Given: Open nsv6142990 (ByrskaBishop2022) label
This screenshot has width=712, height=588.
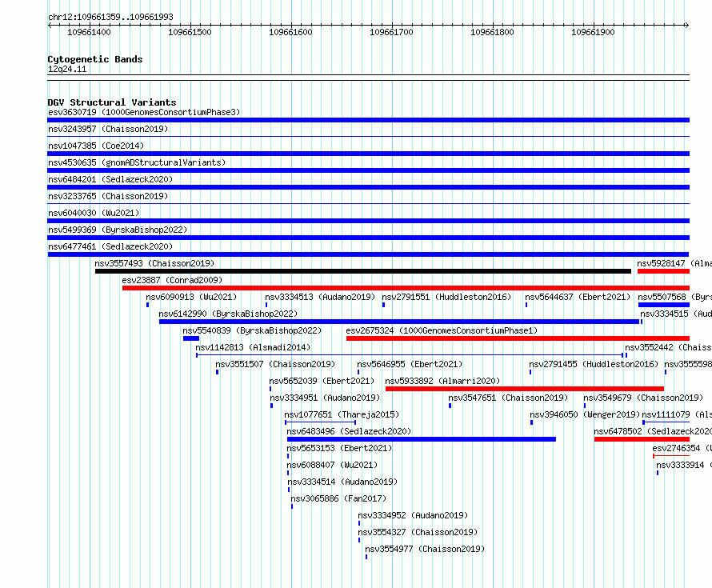Looking at the screenshot, I should [228, 314].
